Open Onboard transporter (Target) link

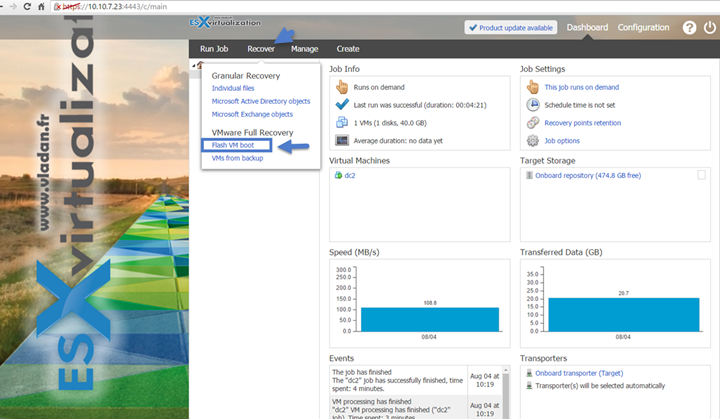point(579,374)
